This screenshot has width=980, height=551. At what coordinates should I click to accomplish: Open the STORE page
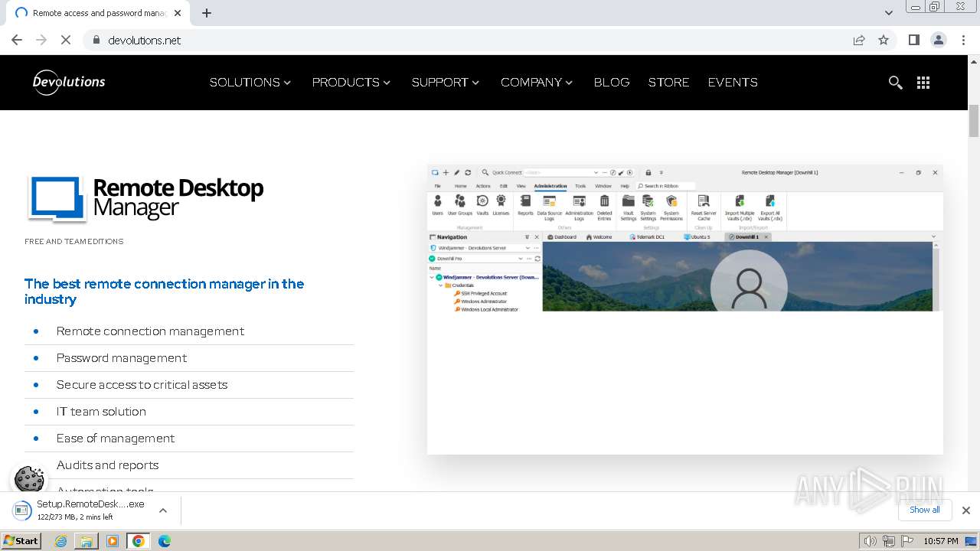[x=668, y=83]
